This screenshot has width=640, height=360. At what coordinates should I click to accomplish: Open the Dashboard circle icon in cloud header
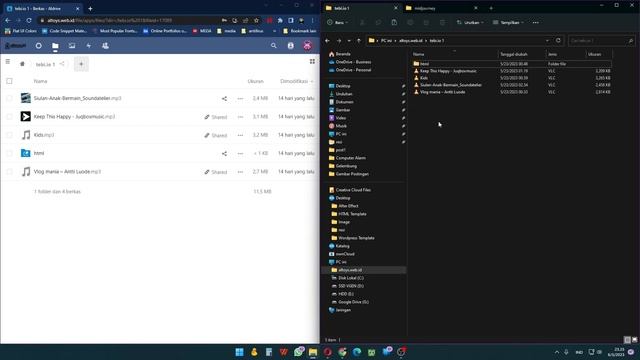click(x=38, y=46)
